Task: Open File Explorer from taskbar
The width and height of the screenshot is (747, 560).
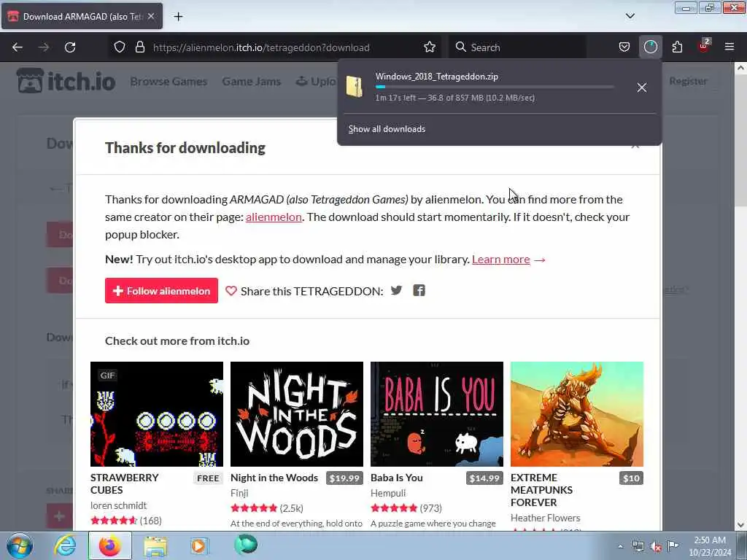Action: click(156, 546)
